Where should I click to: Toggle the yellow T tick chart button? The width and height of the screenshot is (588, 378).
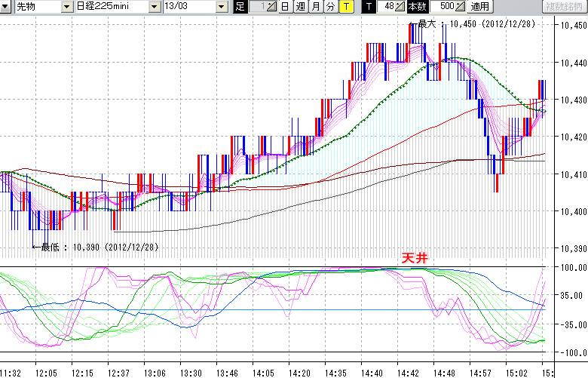pyautogui.click(x=345, y=7)
